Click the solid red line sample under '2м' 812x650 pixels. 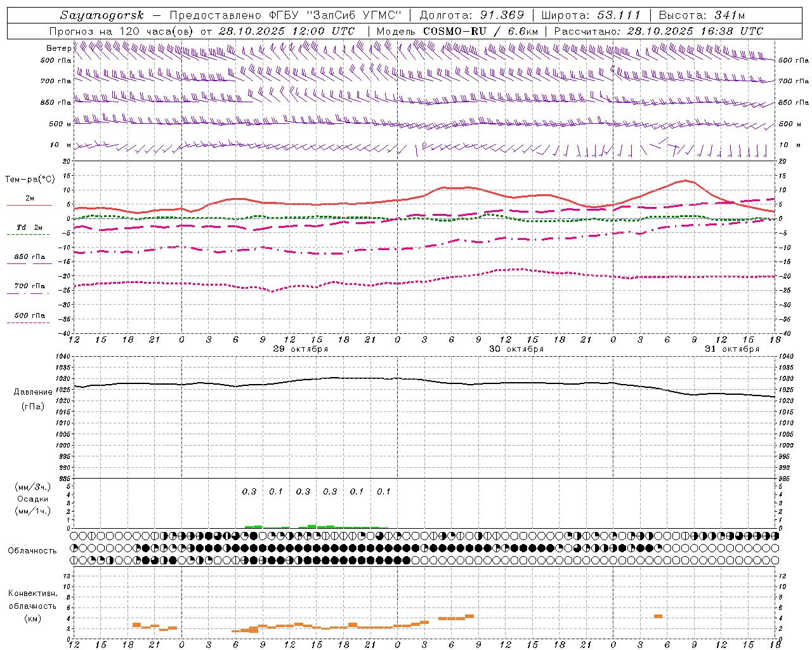tap(29, 206)
